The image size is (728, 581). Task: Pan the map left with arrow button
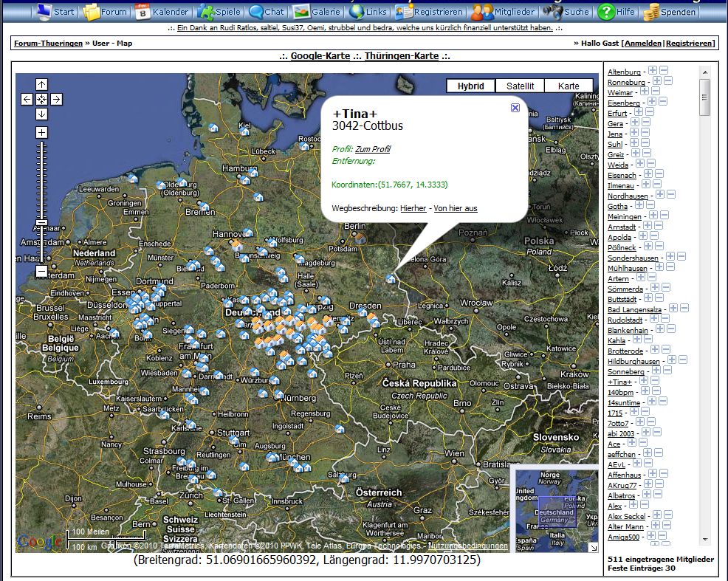coord(27,99)
